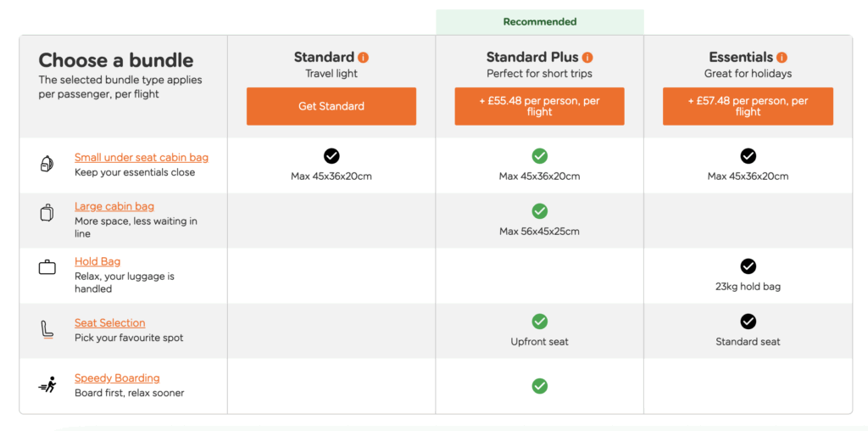Choose Standard Plus for £55.48 per person
868x431 pixels.
tap(539, 106)
